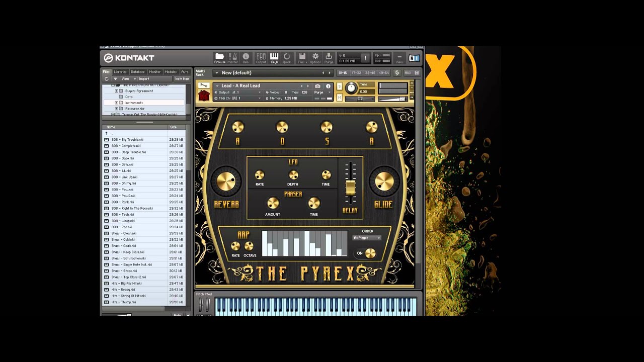Go to next instrument via header arrow
644x362 pixels.
pyautogui.click(x=308, y=86)
